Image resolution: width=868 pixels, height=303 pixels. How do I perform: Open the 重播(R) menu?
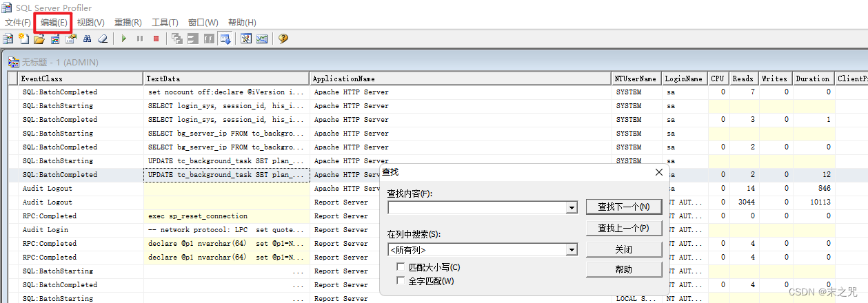128,23
